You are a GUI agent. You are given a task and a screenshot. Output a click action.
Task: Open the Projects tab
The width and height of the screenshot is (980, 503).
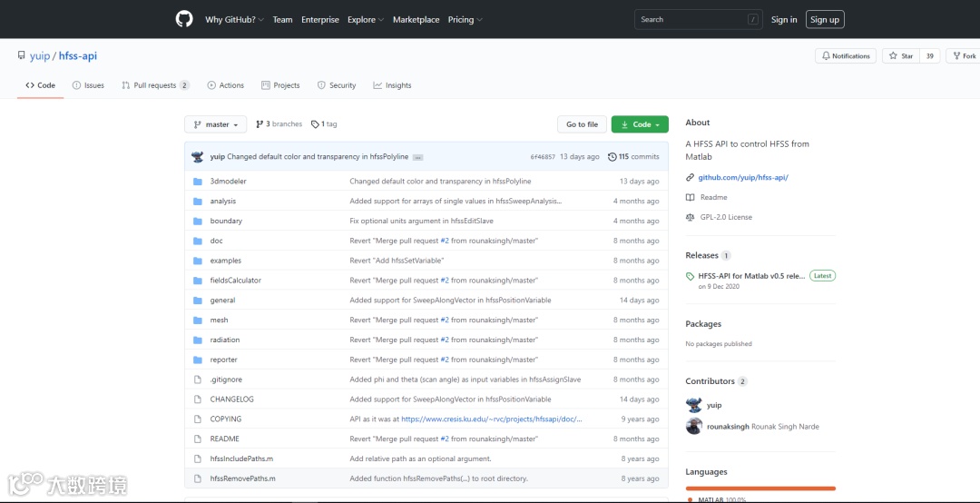coord(280,85)
